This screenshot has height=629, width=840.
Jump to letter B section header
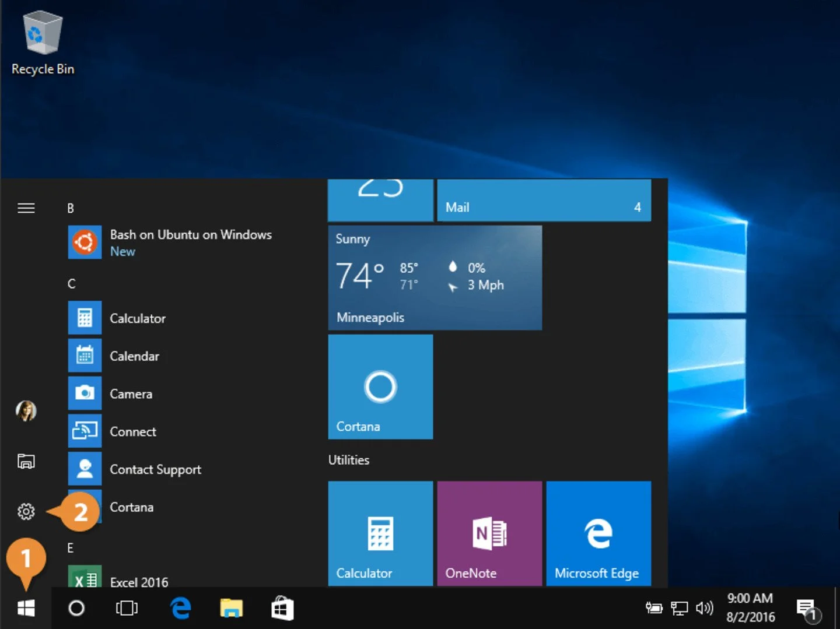(71, 208)
